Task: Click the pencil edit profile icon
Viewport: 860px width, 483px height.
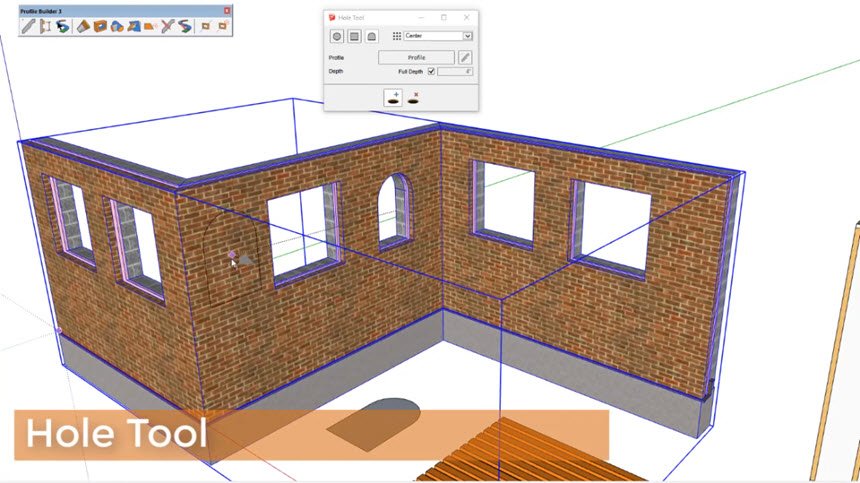Action: point(465,57)
